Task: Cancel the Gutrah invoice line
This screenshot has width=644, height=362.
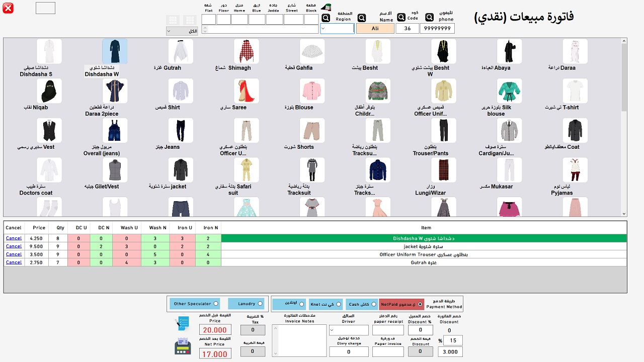Action: click(x=14, y=262)
